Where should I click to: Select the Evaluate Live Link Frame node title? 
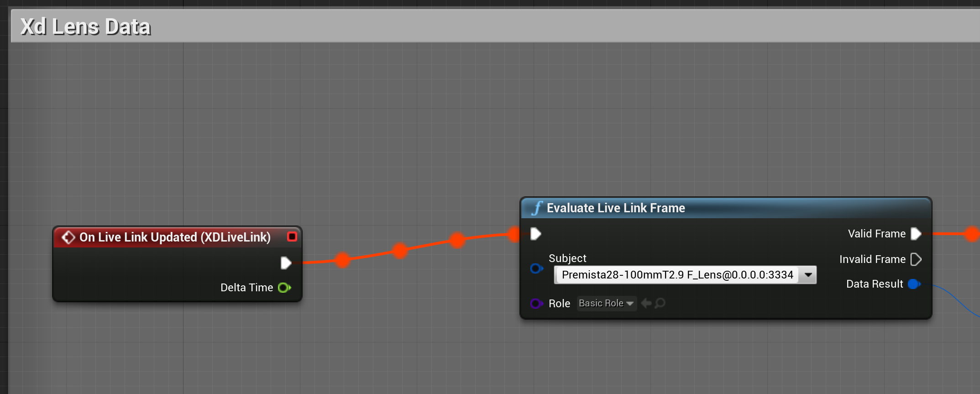point(616,208)
